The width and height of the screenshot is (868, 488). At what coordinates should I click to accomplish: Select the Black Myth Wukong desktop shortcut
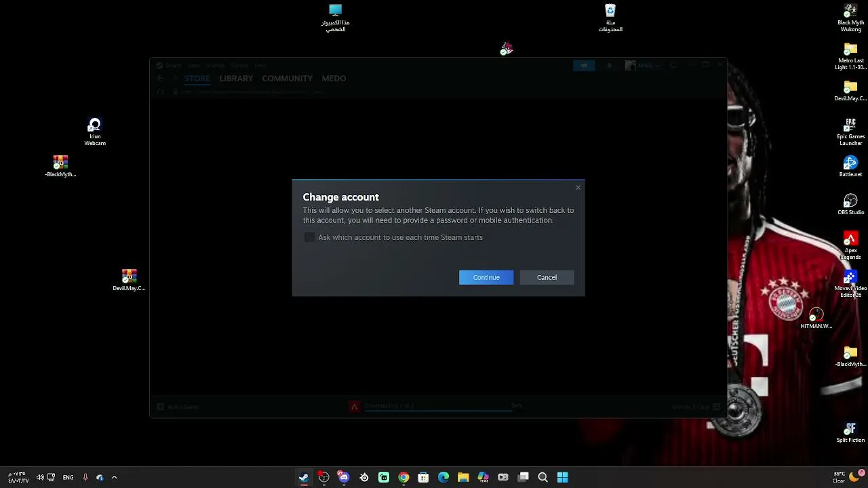click(x=850, y=18)
